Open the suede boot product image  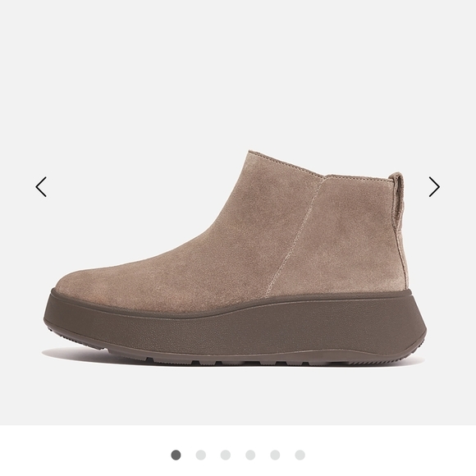click(235, 258)
